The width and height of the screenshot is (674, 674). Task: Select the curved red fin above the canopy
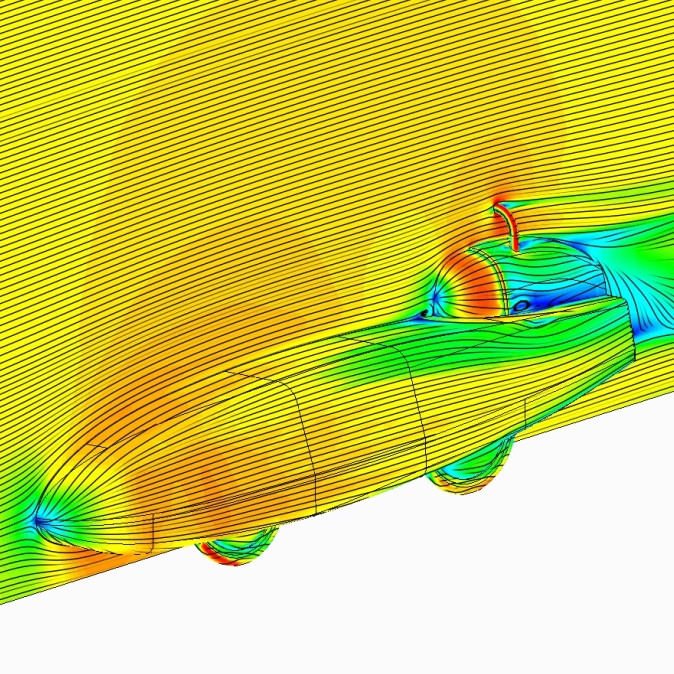(508, 227)
